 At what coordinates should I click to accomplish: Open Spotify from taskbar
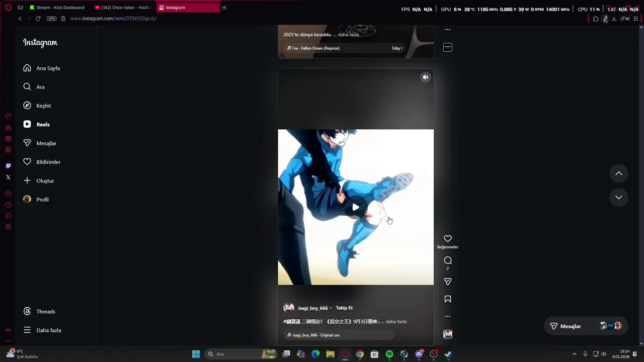click(x=389, y=354)
